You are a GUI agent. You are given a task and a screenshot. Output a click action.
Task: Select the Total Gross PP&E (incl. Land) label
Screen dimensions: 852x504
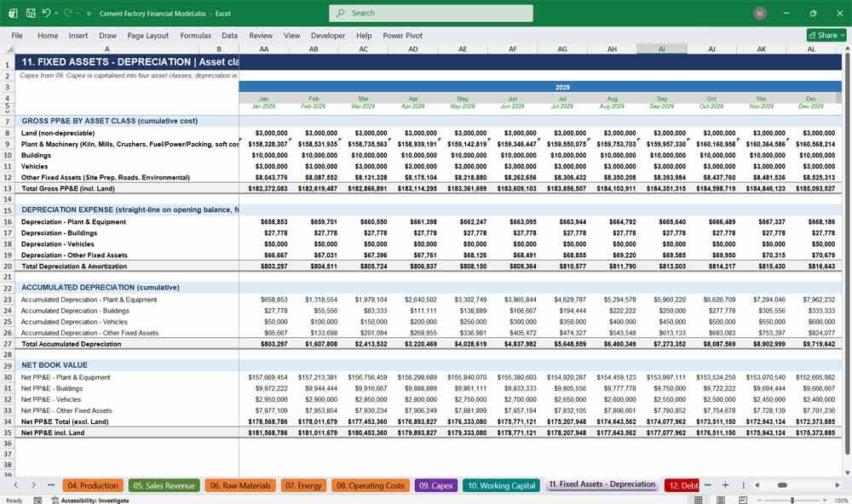pyautogui.click(x=68, y=188)
